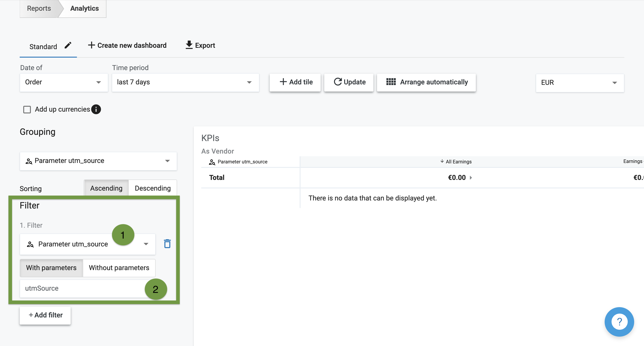Image resolution: width=644 pixels, height=346 pixels.
Task: Open the EUR currency dropdown
Action: 579,83
